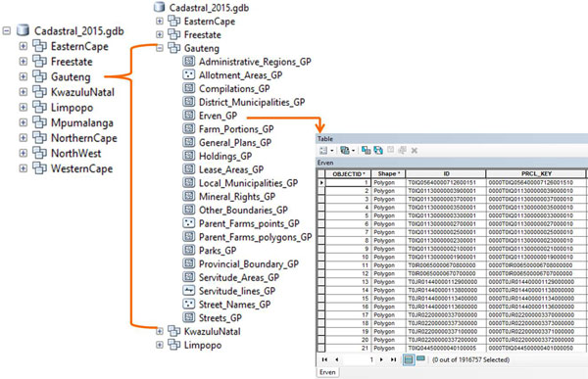Select Lease_Areas_GP feature class
Image resolution: width=588 pixels, height=379 pixels.
[231, 169]
